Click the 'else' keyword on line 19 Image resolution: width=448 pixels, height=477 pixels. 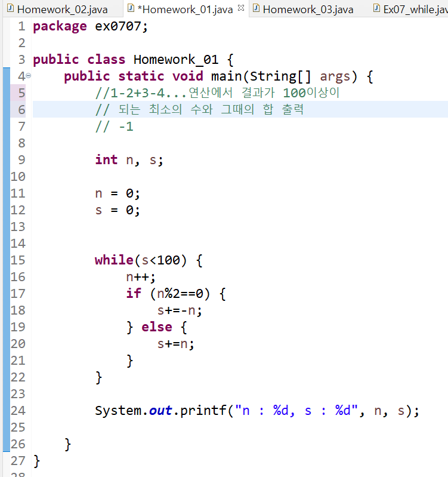(x=157, y=327)
